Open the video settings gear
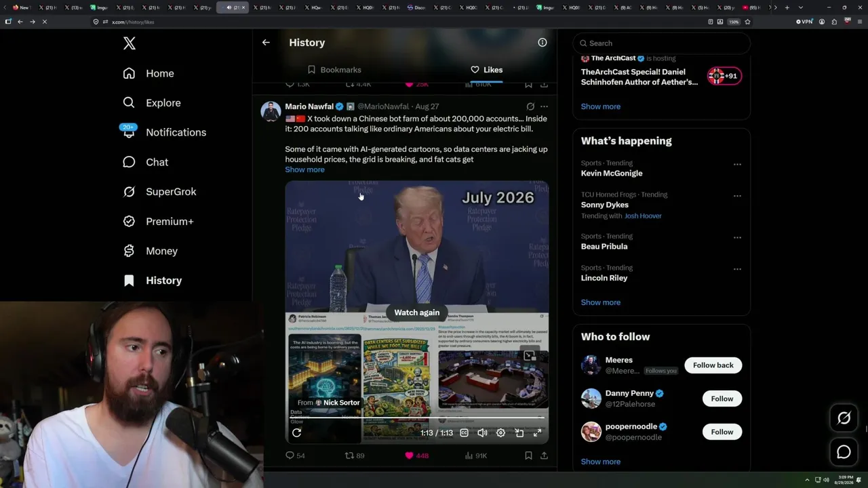This screenshot has width=868, height=488. pos(500,432)
